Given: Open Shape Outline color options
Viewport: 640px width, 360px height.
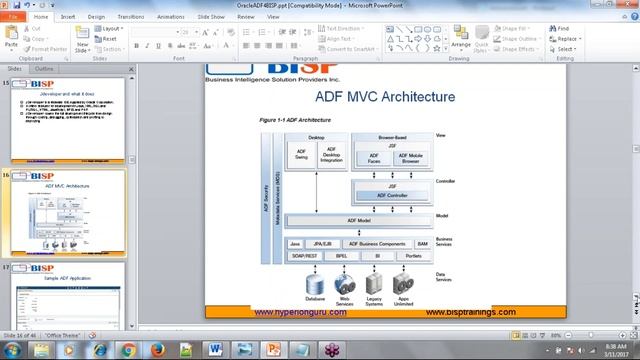Looking at the screenshot, I should 517,39.
